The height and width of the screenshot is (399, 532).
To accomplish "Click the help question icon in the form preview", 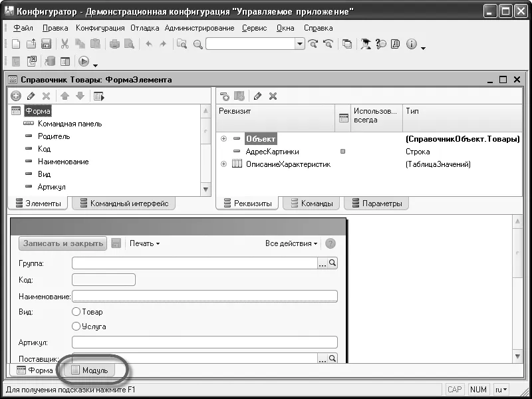I will pyautogui.click(x=330, y=243).
